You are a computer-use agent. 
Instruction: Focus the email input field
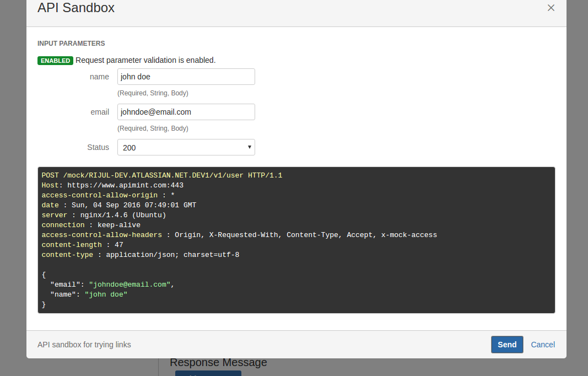tap(186, 112)
